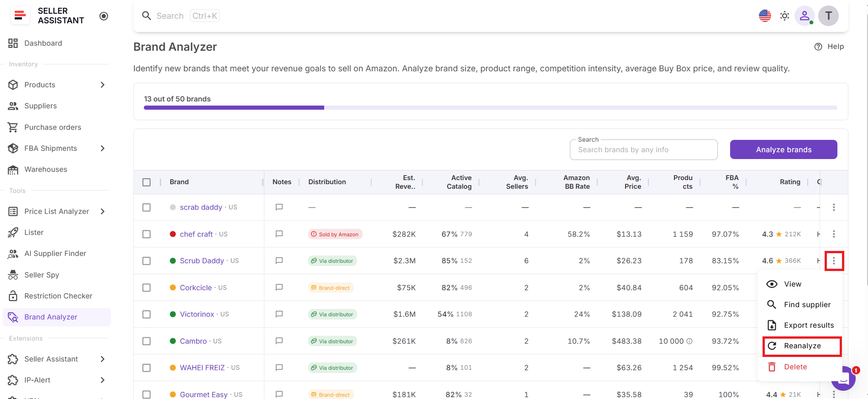Open chef craft row three-dot menu

[x=834, y=234]
